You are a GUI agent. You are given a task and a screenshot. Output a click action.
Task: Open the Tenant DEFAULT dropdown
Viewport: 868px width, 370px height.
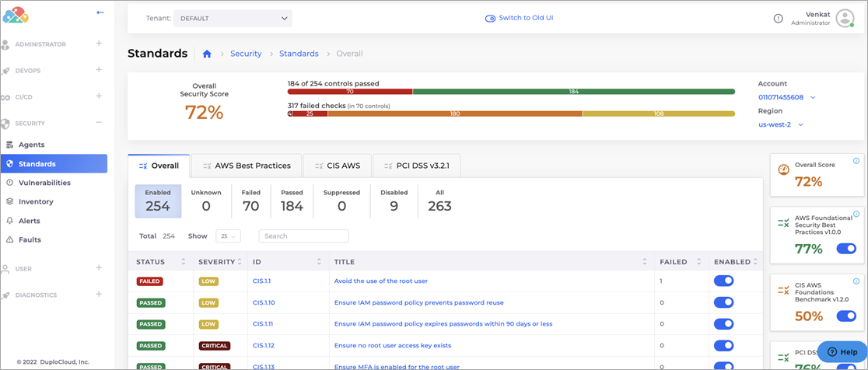tap(233, 18)
